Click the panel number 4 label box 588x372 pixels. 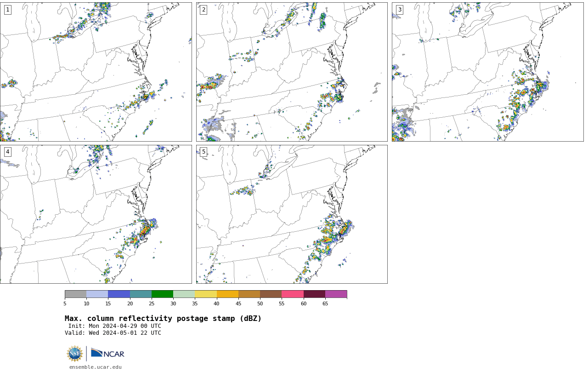click(7, 152)
